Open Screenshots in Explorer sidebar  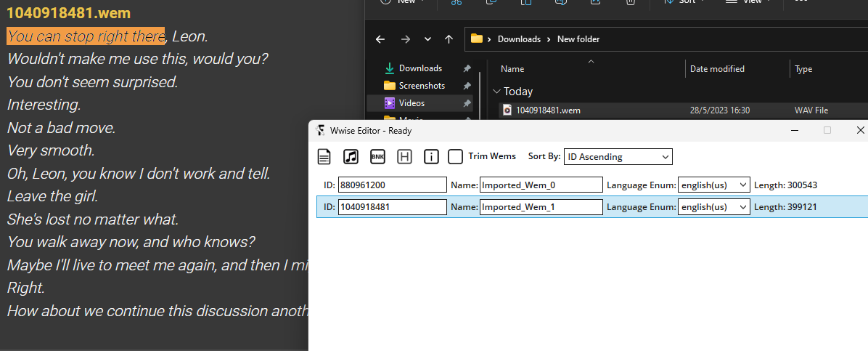point(422,86)
